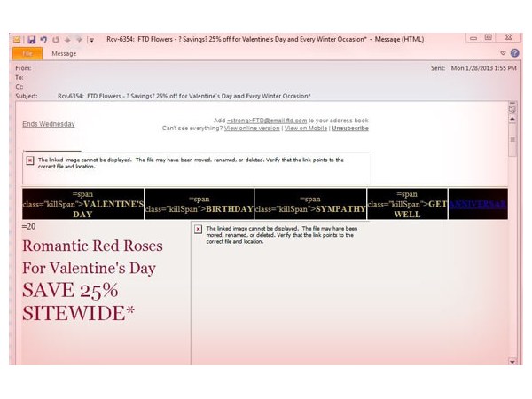Click the Save icon in quick access toolbar
The width and height of the screenshot is (532, 399).
[x=32, y=40]
